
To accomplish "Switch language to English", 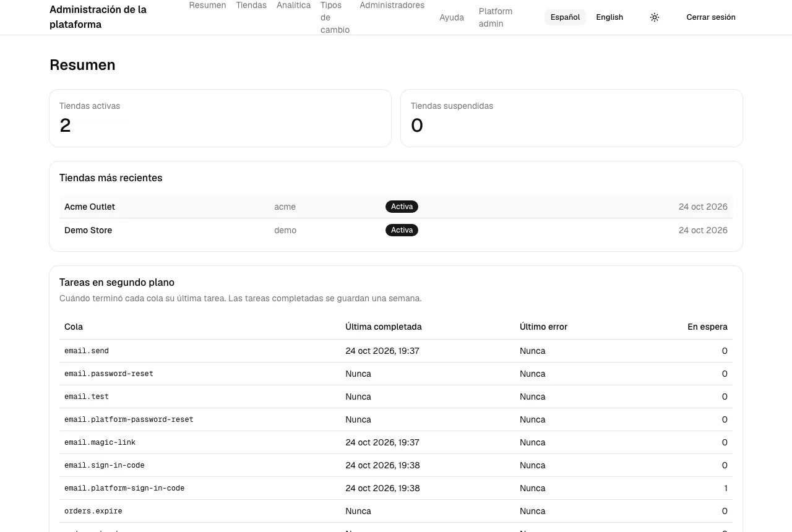I will [609, 17].
